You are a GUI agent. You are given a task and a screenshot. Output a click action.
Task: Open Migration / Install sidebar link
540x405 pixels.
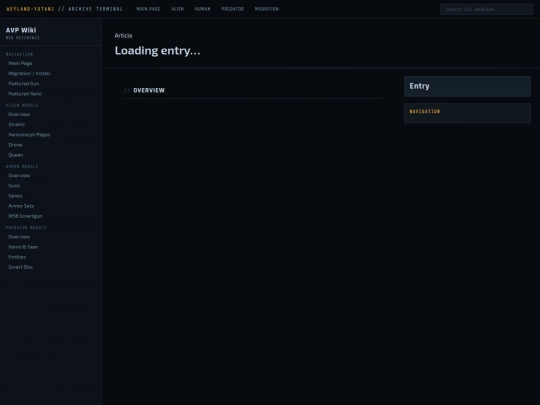(x=29, y=73)
